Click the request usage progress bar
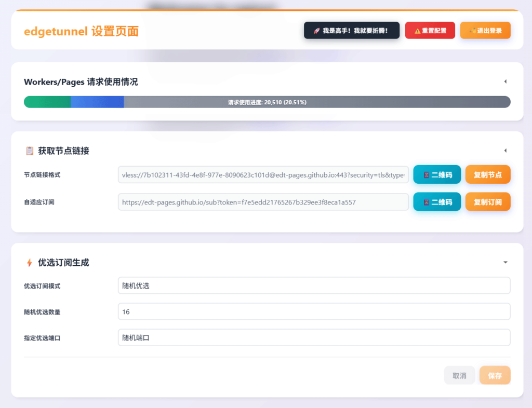 pos(267,102)
